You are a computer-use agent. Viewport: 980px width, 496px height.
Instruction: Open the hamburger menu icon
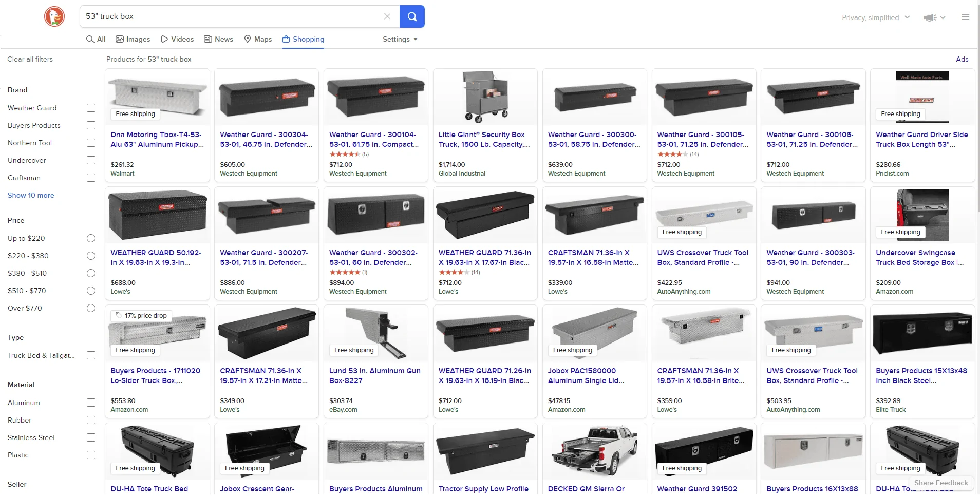[x=965, y=17]
